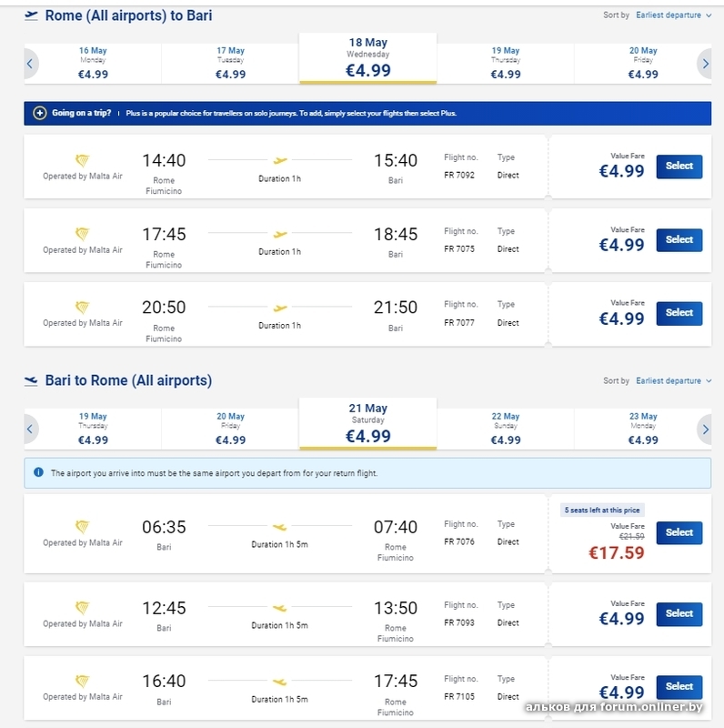Click next dates arrow in return flight carousel
Screen dimensions: 724x728
pos(705,429)
